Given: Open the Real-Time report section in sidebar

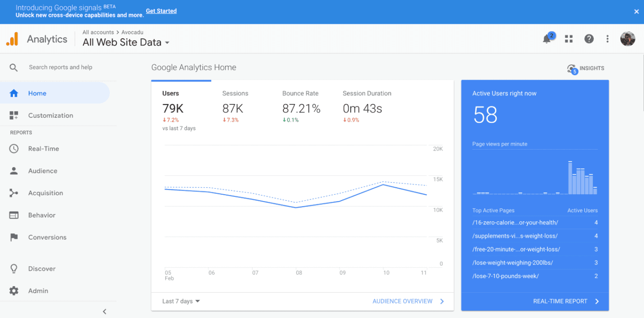Looking at the screenshot, I should 44,148.
